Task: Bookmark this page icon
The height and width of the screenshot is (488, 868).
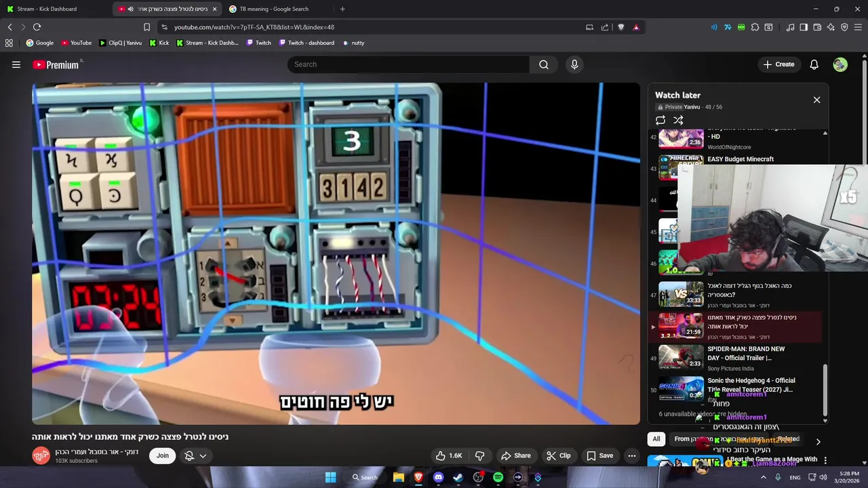Action: [146, 27]
